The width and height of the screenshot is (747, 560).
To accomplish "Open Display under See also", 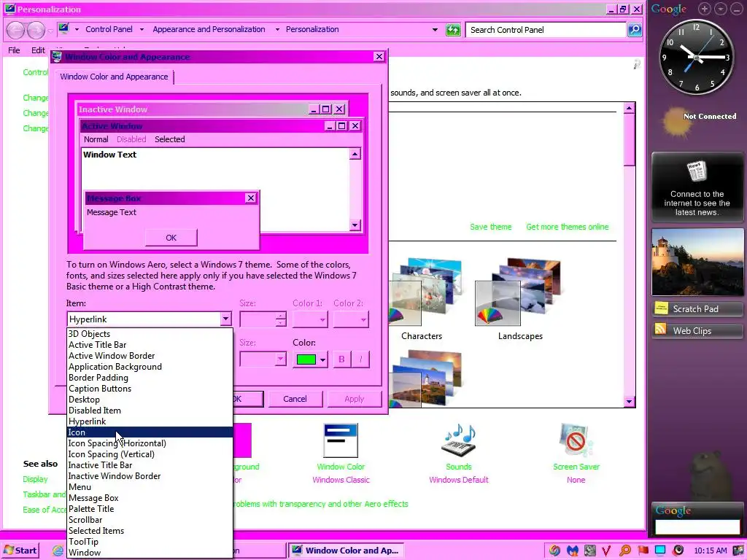I will pos(35,479).
